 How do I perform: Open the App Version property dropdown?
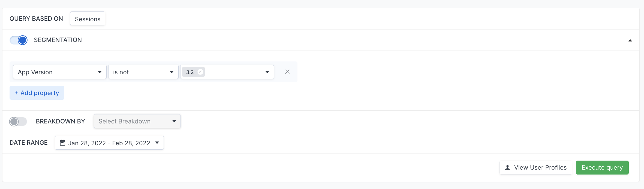(60, 72)
